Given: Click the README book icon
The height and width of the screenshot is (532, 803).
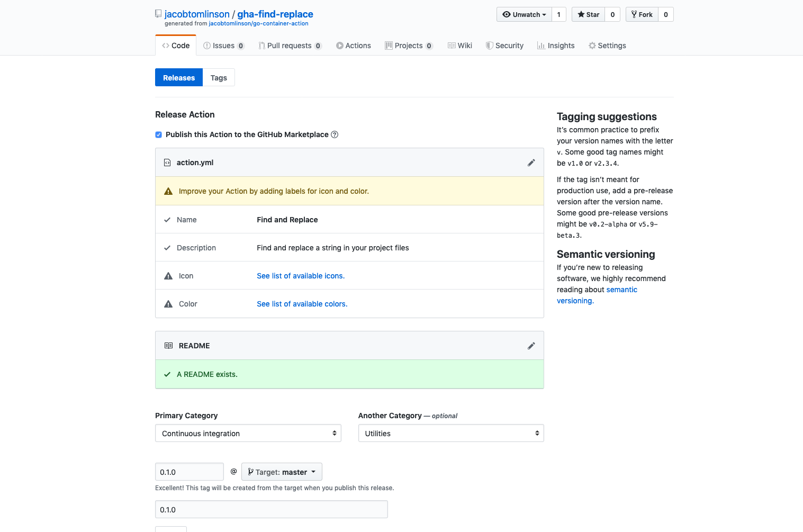Looking at the screenshot, I should point(168,346).
